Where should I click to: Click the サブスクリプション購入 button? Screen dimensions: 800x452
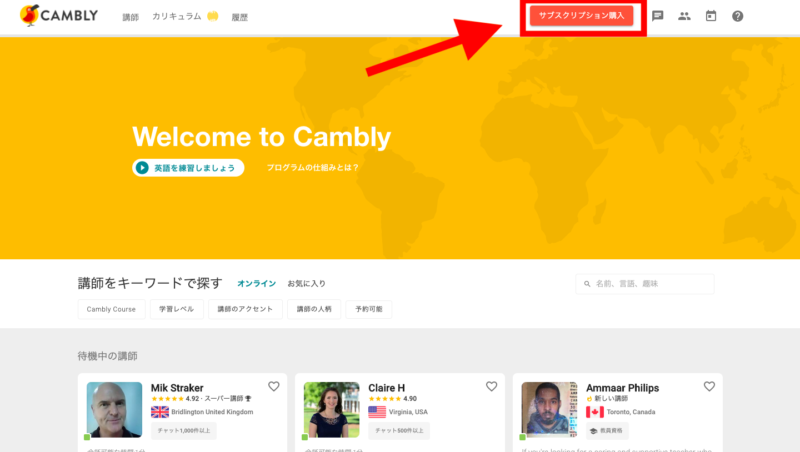[581, 16]
